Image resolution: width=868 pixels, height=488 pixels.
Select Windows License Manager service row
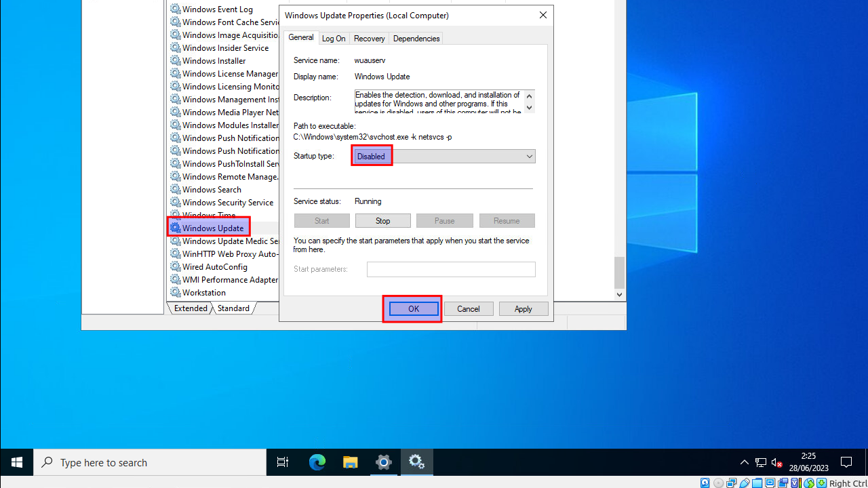(224, 74)
